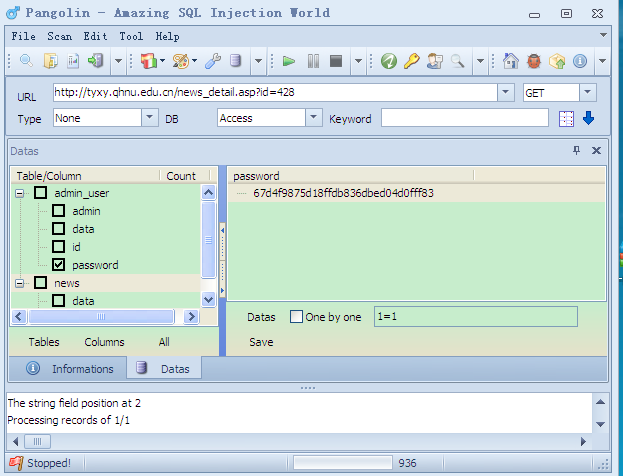
Task: Click the Tables button
Action: point(44,342)
